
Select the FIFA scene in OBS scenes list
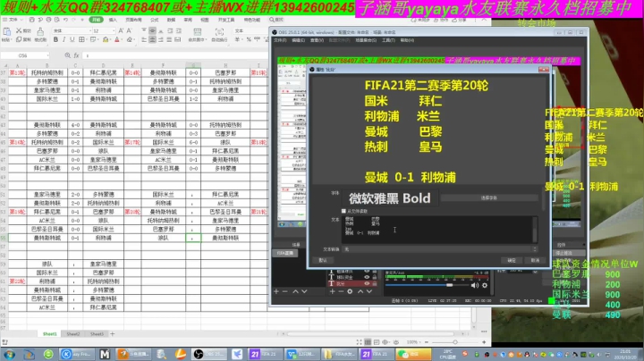tap(285, 253)
